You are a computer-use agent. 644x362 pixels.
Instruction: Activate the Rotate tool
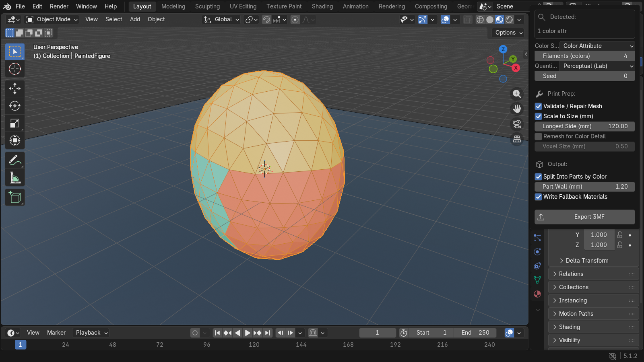pyautogui.click(x=15, y=106)
